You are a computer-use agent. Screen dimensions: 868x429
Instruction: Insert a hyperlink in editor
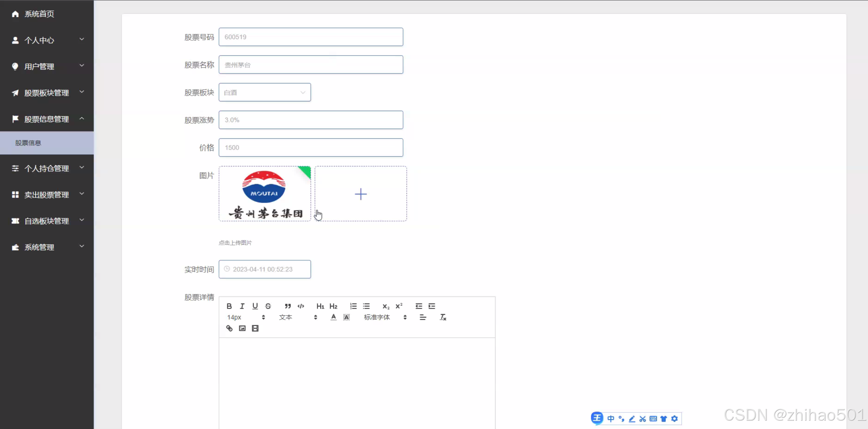(229, 328)
